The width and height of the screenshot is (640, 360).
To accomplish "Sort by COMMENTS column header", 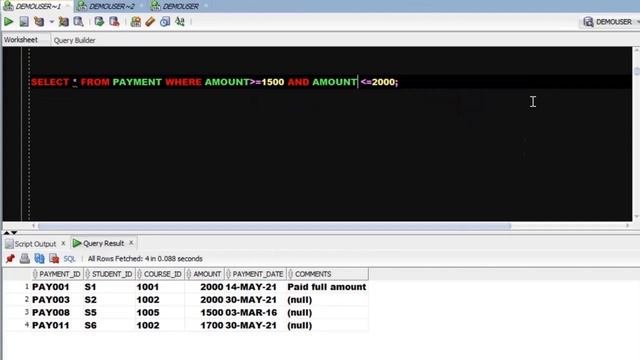I will (327, 274).
